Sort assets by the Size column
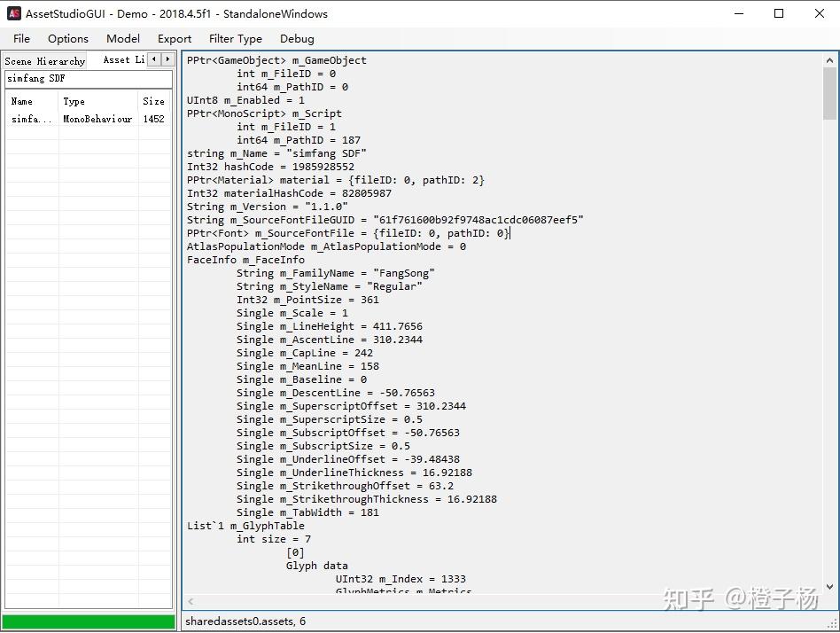Viewport: 840px width, 633px height. [154, 101]
